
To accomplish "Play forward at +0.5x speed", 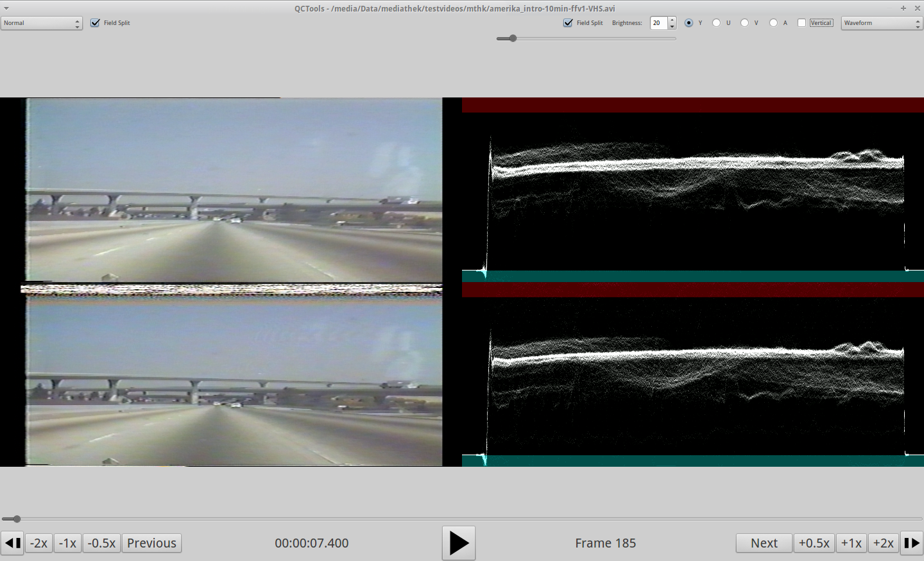I will tap(814, 543).
